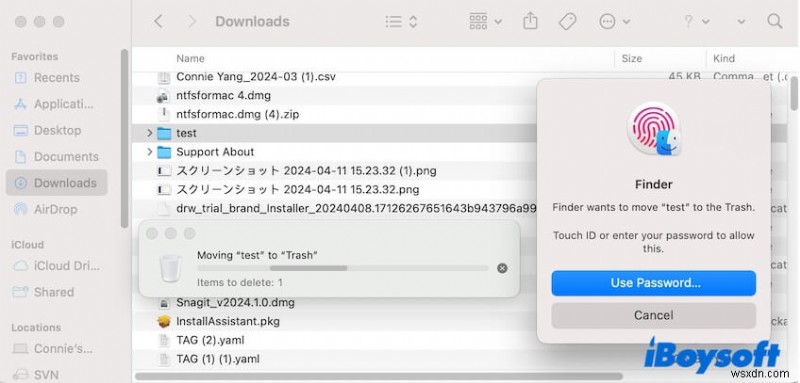The height and width of the screenshot is (383, 800).
Task: Click the Touch ID fingerprint icon
Action: click(654, 129)
